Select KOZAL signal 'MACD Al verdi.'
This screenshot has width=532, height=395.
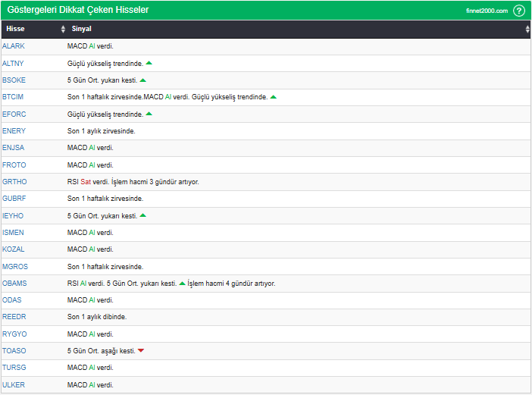[90, 249]
